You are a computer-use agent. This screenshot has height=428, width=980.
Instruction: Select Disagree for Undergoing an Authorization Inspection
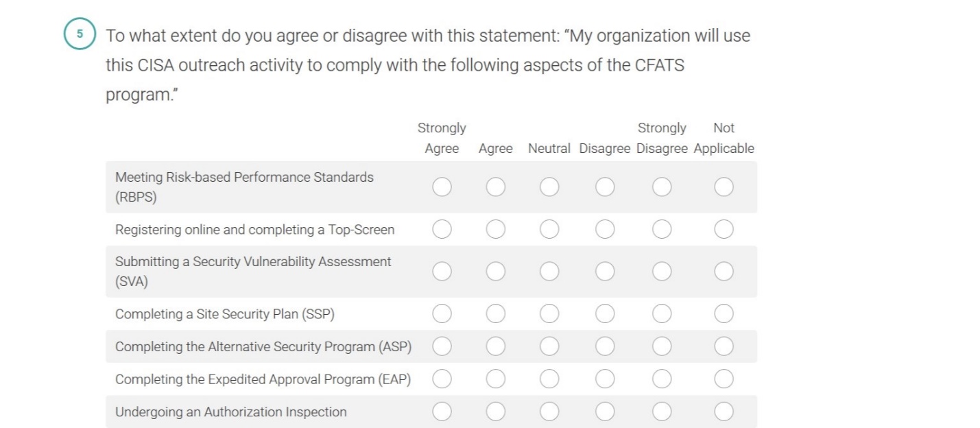point(605,412)
